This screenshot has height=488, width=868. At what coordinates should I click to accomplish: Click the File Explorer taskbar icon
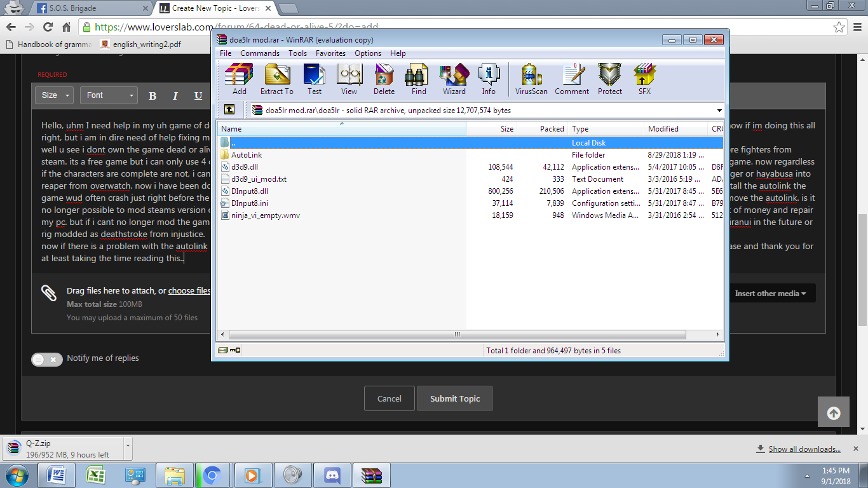click(175, 475)
